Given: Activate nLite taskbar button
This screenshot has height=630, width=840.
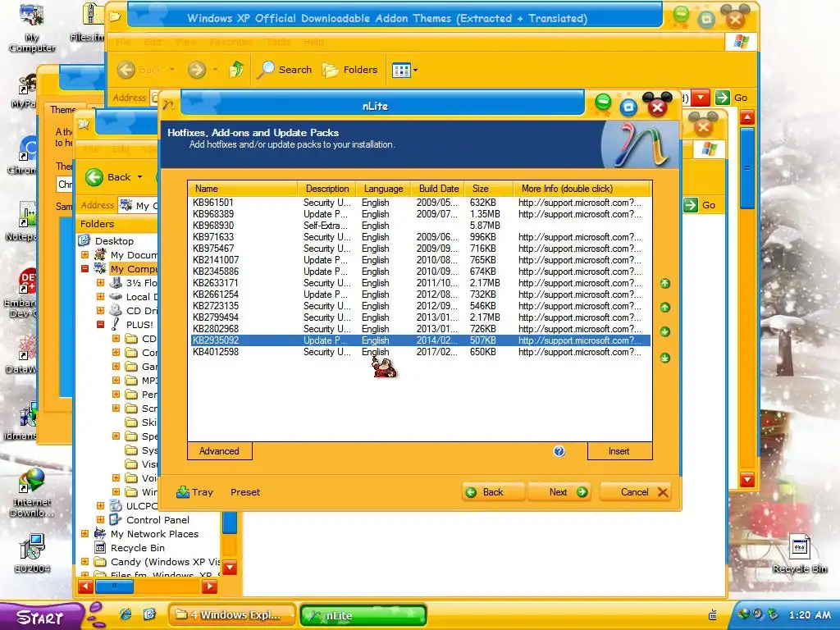Looking at the screenshot, I should [x=363, y=615].
